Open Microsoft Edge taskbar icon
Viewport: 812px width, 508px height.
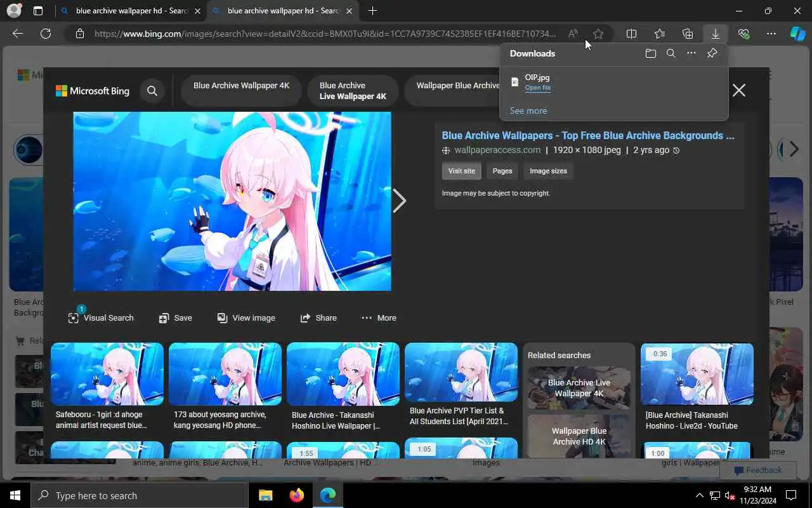pyautogui.click(x=327, y=495)
